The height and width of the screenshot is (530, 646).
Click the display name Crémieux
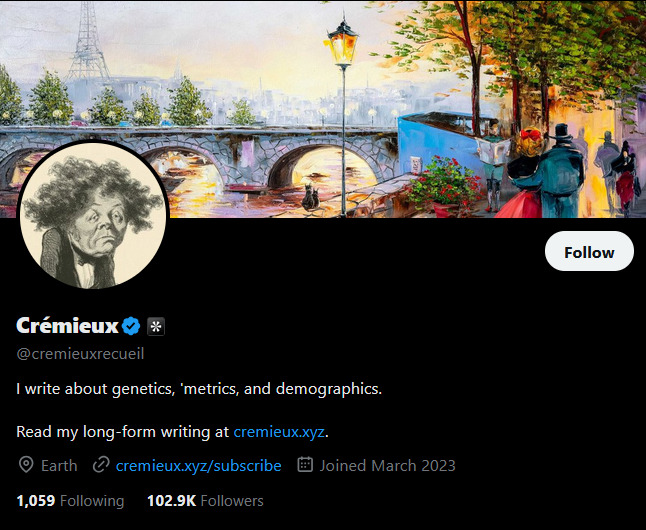67,325
